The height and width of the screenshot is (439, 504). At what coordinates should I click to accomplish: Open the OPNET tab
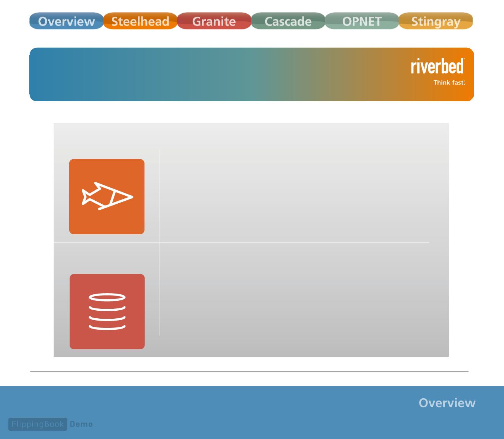coord(362,21)
